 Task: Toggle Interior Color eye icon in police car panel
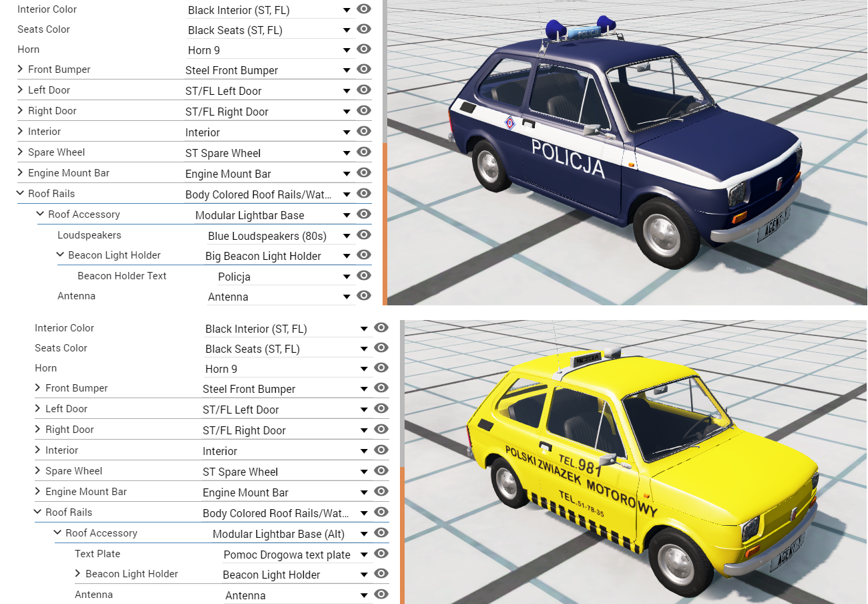click(364, 9)
